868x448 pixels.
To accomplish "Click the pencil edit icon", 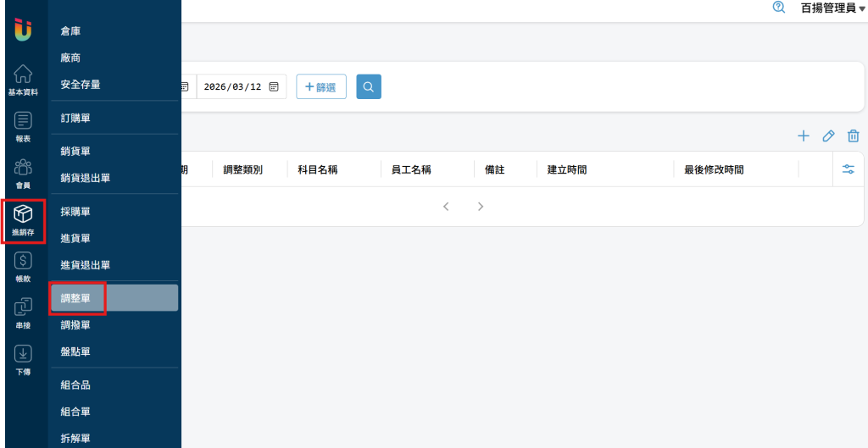I will (x=829, y=136).
